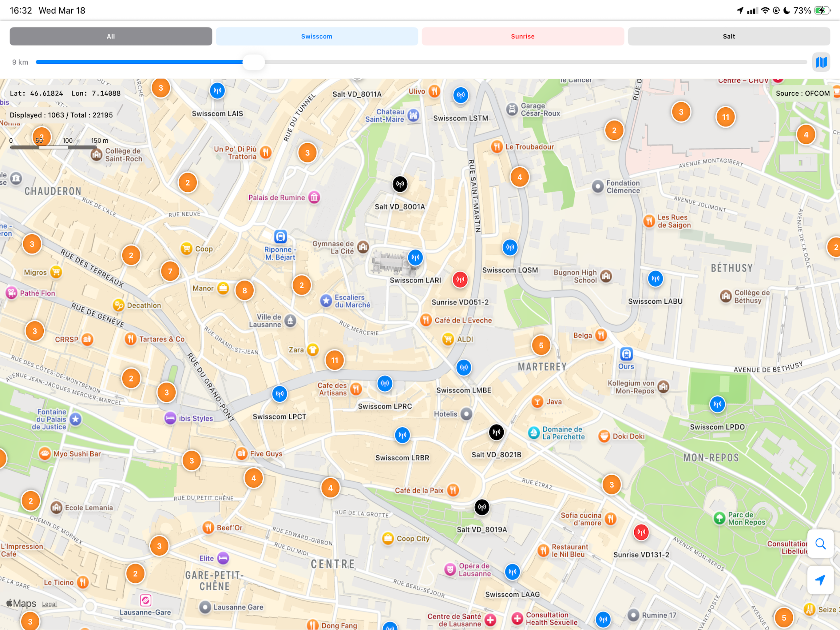
Task: Tap the Café de la Paix icon
Action: tap(453, 490)
